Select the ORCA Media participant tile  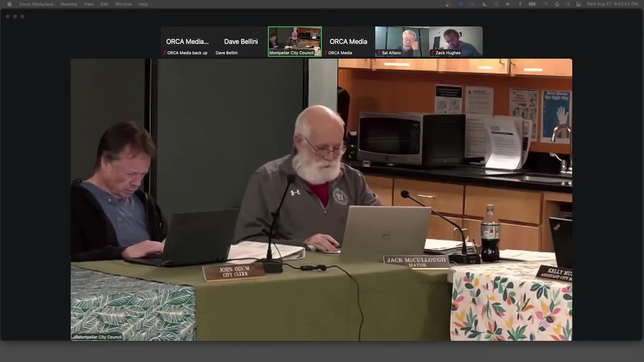pyautogui.click(x=348, y=42)
